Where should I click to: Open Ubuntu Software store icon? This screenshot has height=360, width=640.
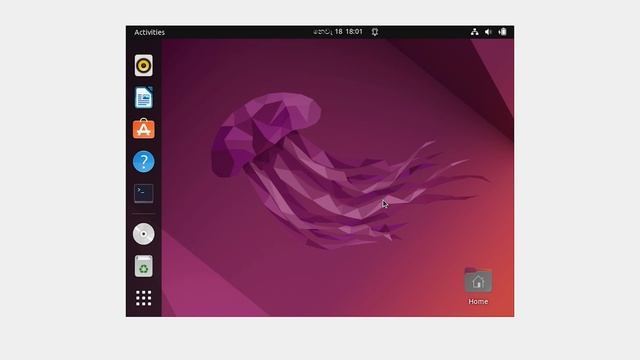(x=144, y=129)
